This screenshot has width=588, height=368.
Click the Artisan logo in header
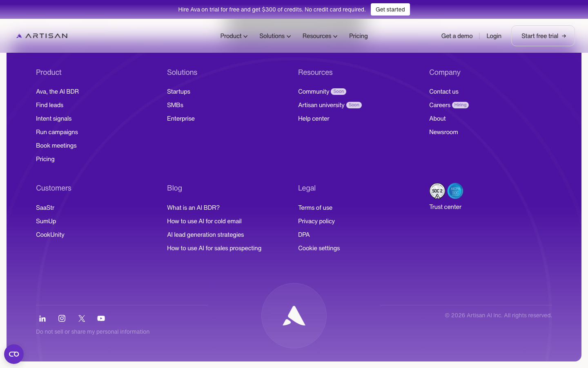point(42,36)
